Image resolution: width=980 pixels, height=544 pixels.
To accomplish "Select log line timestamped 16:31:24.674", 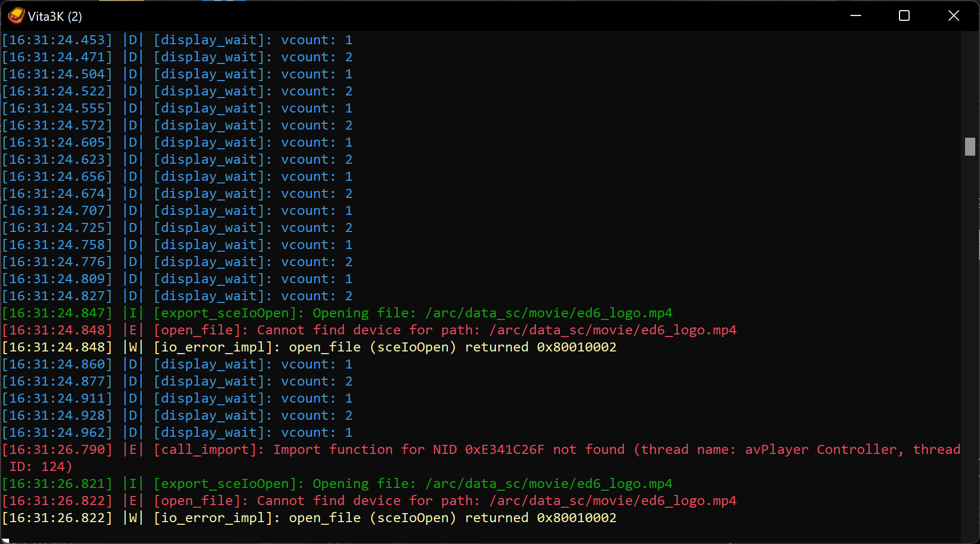I will click(178, 194).
